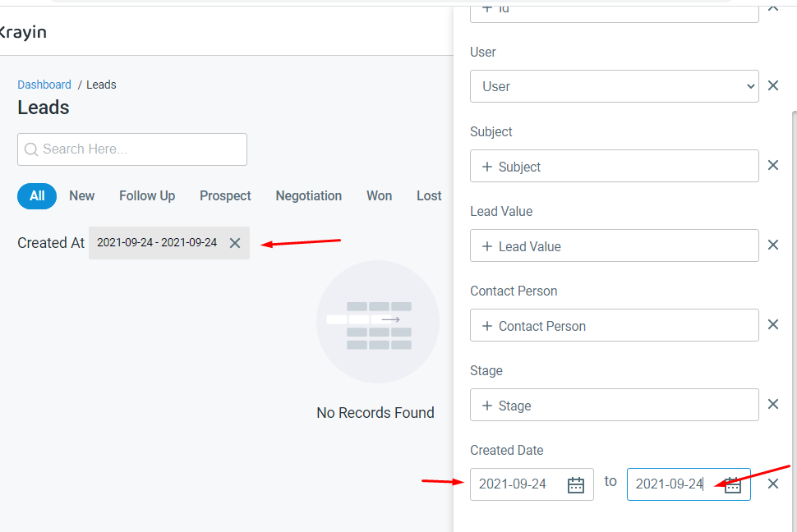Clear the Created Date filter with its X icon
797x532 pixels.
click(773, 484)
